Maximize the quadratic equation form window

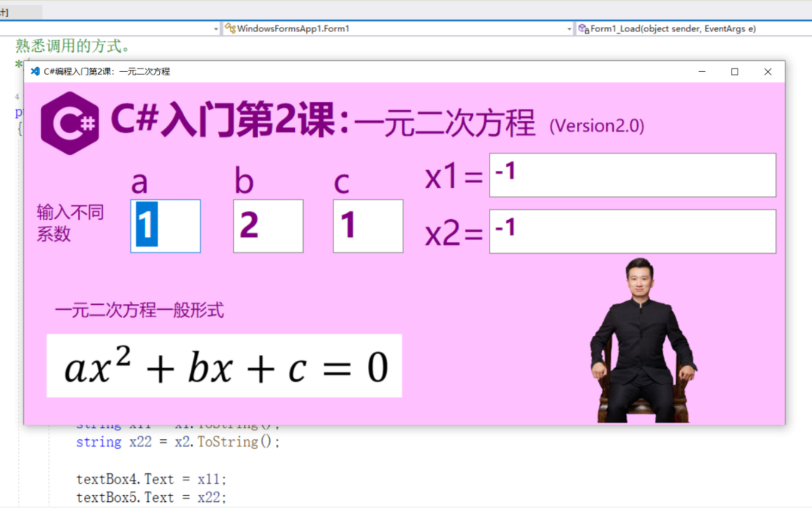(x=735, y=72)
